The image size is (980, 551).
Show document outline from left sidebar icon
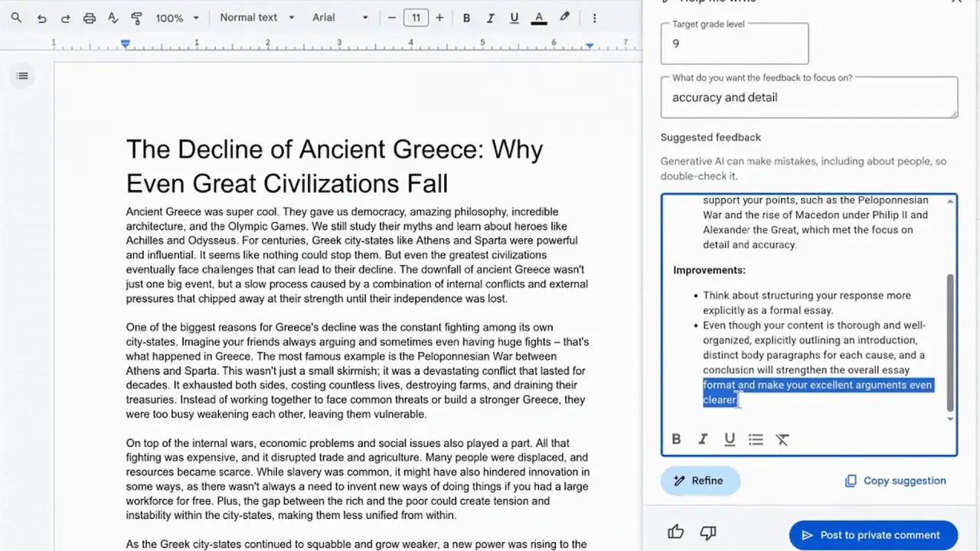(22, 76)
